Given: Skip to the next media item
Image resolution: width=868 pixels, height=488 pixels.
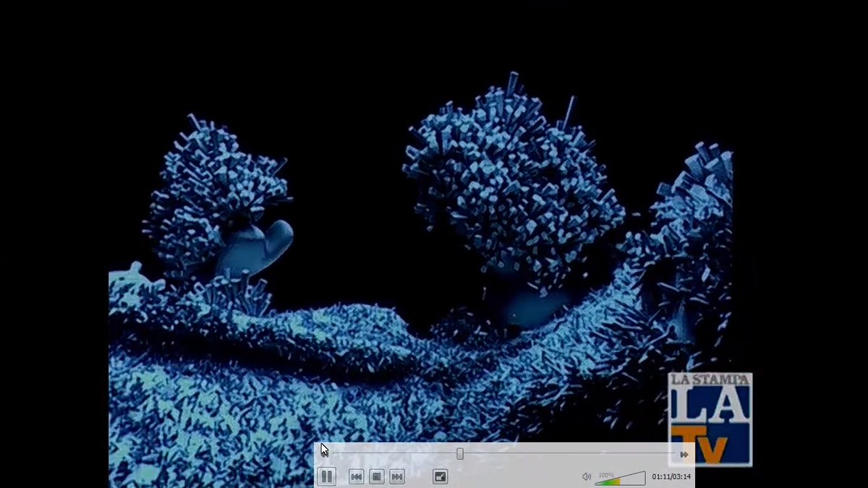Looking at the screenshot, I should [396, 476].
